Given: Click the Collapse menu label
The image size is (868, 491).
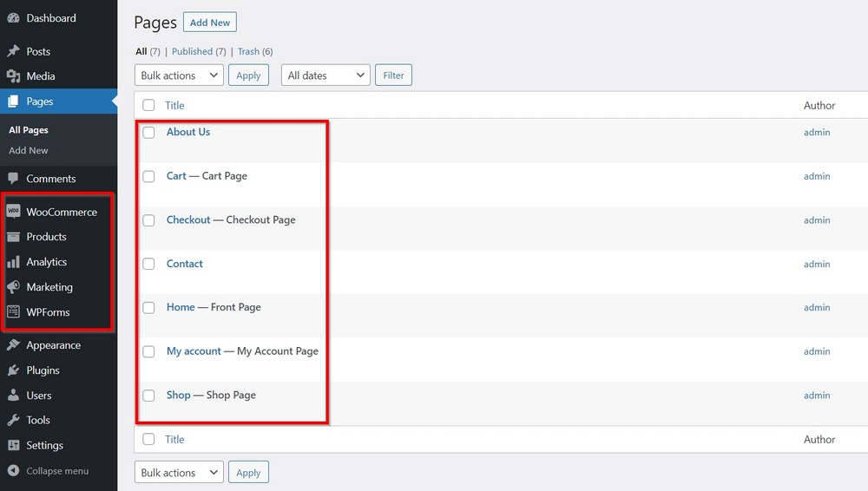Looking at the screenshot, I should coord(57,470).
